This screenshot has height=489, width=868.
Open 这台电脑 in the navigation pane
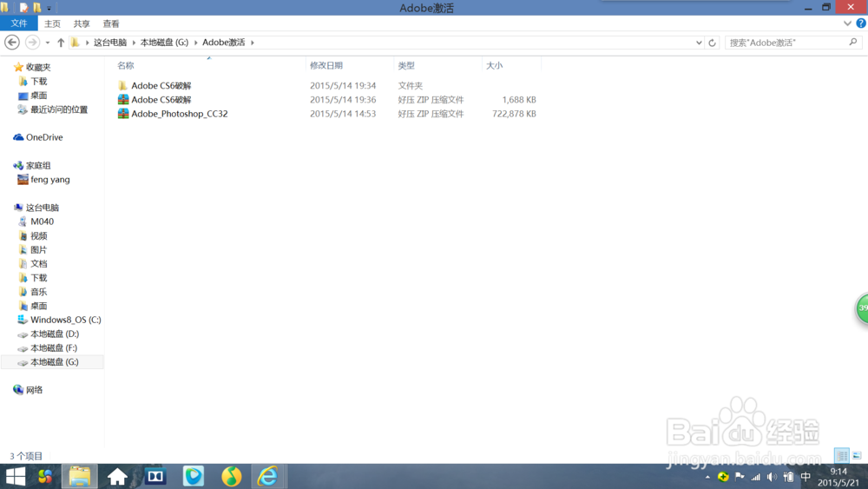pyautogui.click(x=42, y=208)
